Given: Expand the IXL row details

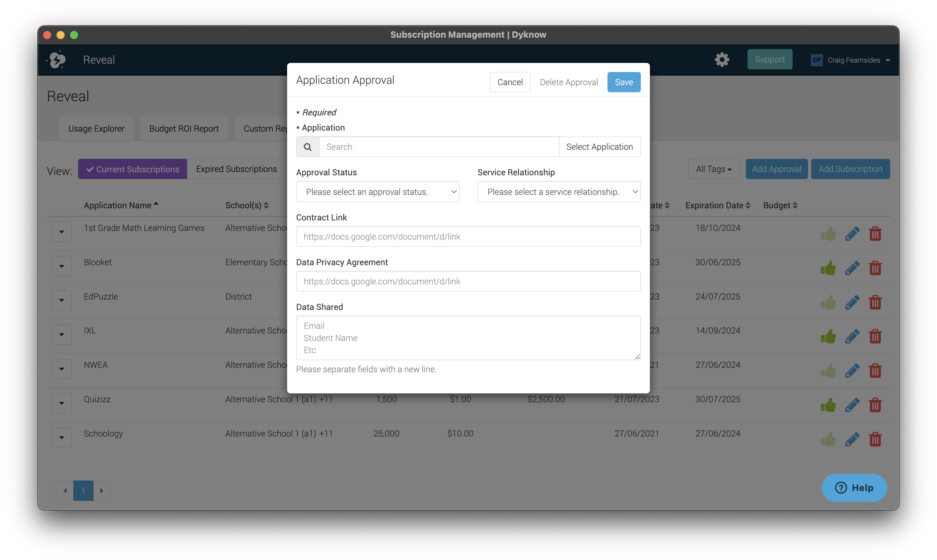Looking at the screenshot, I should (x=62, y=334).
